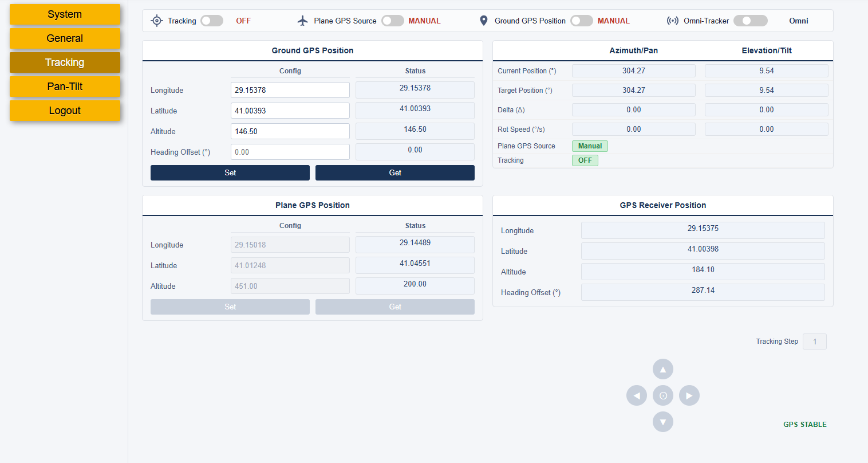The width and height of the screenshot is (868, 463).
Task: Click Plane GPS status longitude 29.14489
Action: (415, 245)
